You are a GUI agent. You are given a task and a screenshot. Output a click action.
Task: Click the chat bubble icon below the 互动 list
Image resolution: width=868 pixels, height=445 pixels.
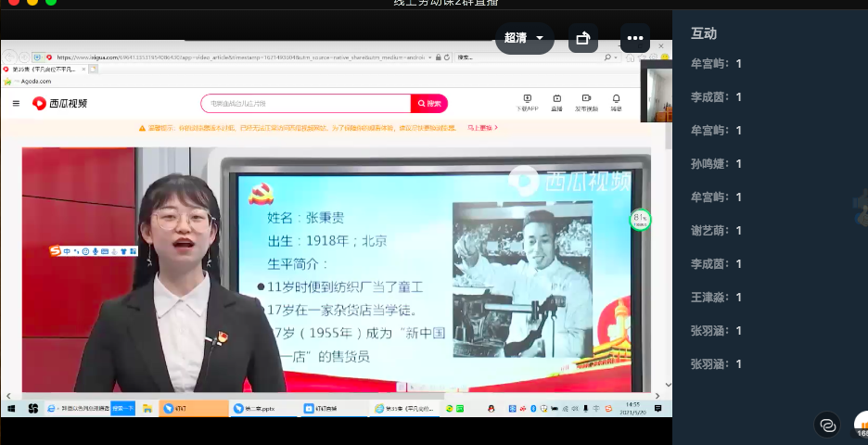pyautogui.click(x=827, y=426)
